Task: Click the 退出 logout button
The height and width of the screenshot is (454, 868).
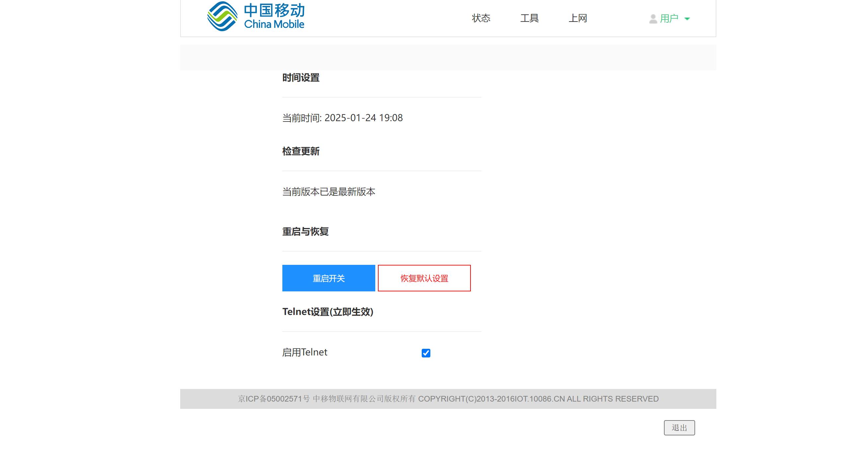Action: (x=679, y=428)
